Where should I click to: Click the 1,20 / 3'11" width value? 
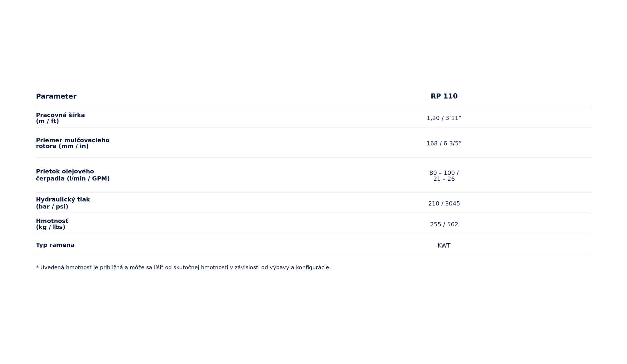pos(444,118)
